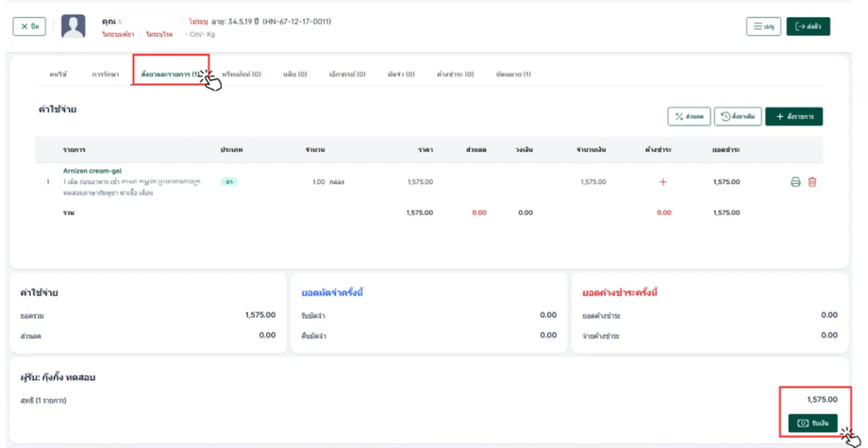Click the ประเภท column header
Viewport: 868px width, 448px height.
pyautogui.click(x=231, y=150)
